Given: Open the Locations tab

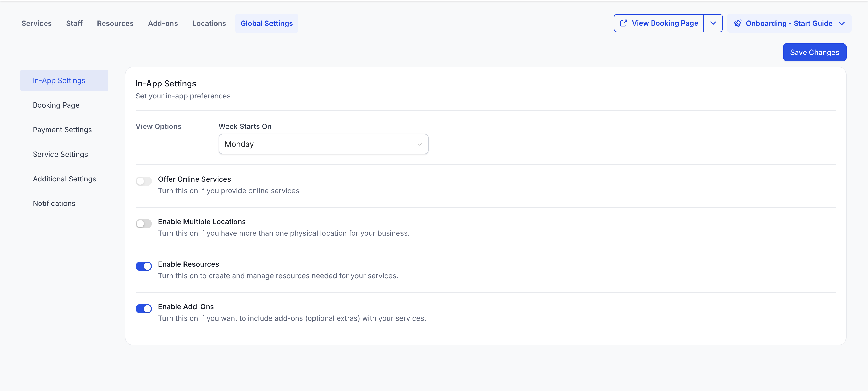Looking at the screenshot, I should coord(209,23).
